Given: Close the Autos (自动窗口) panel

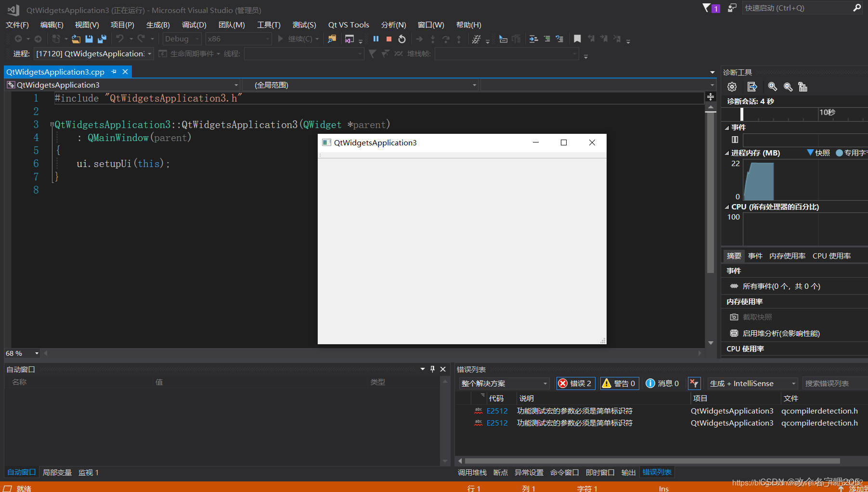Looking at the screenshot, I should pyautogui.click(x=443, y=369).
